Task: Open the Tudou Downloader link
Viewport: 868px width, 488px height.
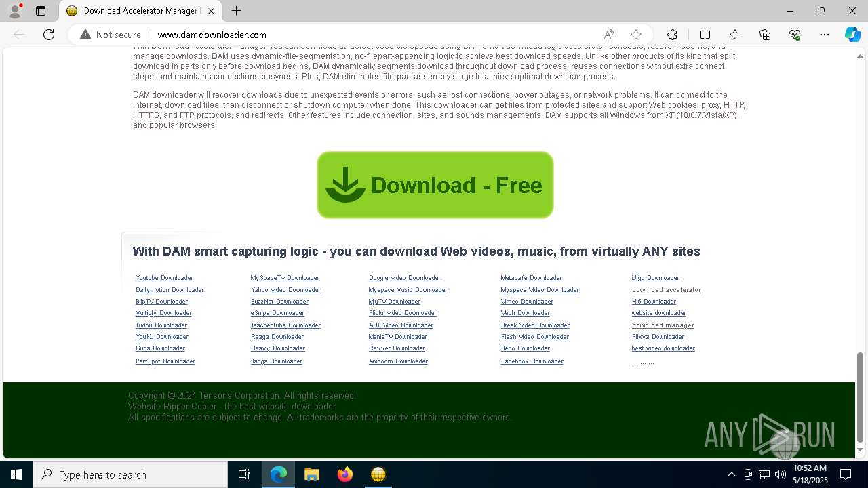Action: [161, 325]
